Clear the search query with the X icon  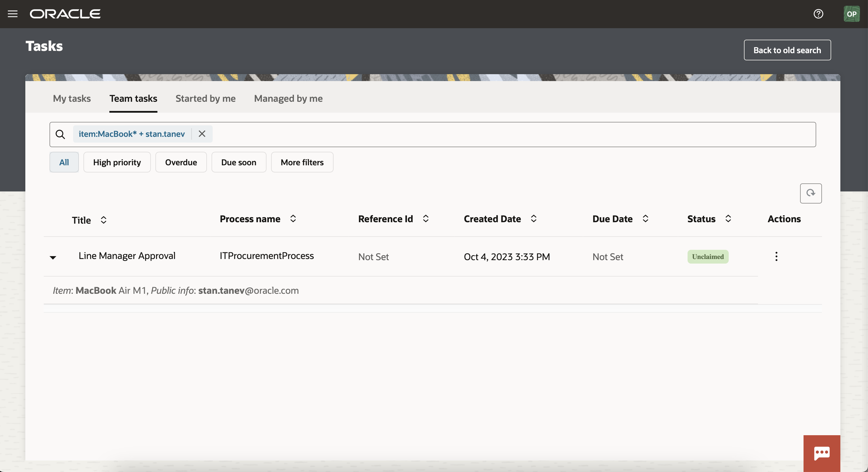click(x=201, y=134)
